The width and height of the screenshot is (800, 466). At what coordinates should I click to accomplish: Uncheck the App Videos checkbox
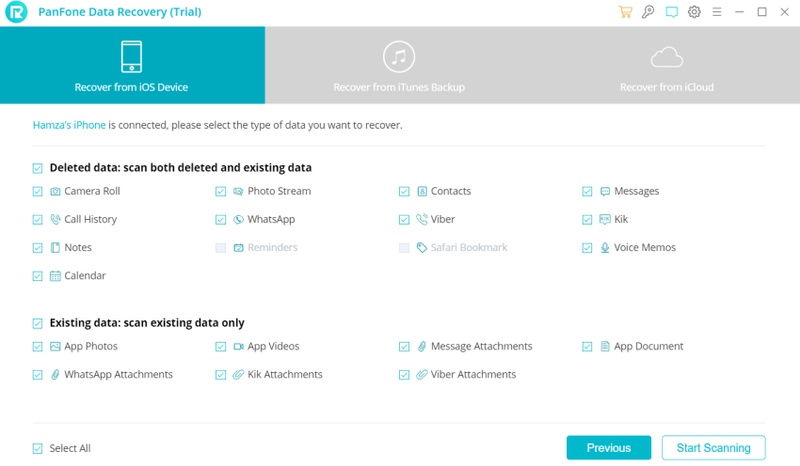(x=220, y=347)
